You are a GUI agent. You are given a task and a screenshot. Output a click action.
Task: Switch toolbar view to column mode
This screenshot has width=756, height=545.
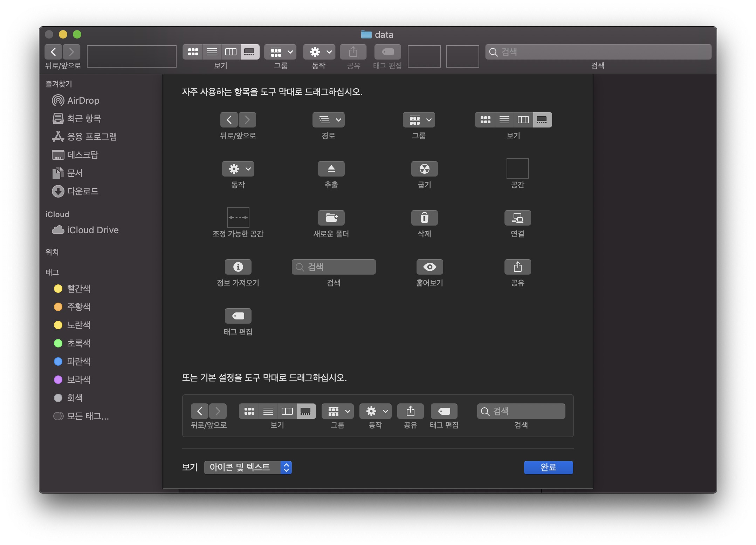click(x=231, y=52)
